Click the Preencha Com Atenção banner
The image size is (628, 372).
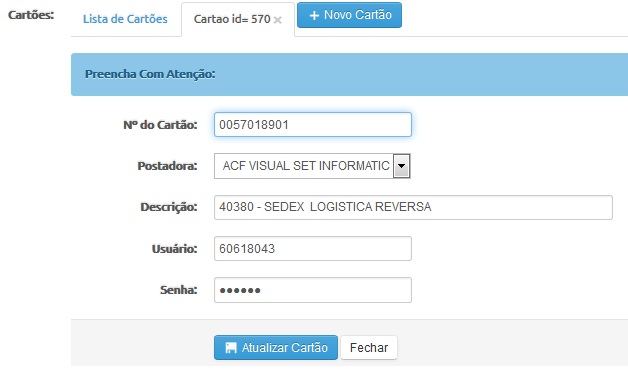(x=349, y=74)
